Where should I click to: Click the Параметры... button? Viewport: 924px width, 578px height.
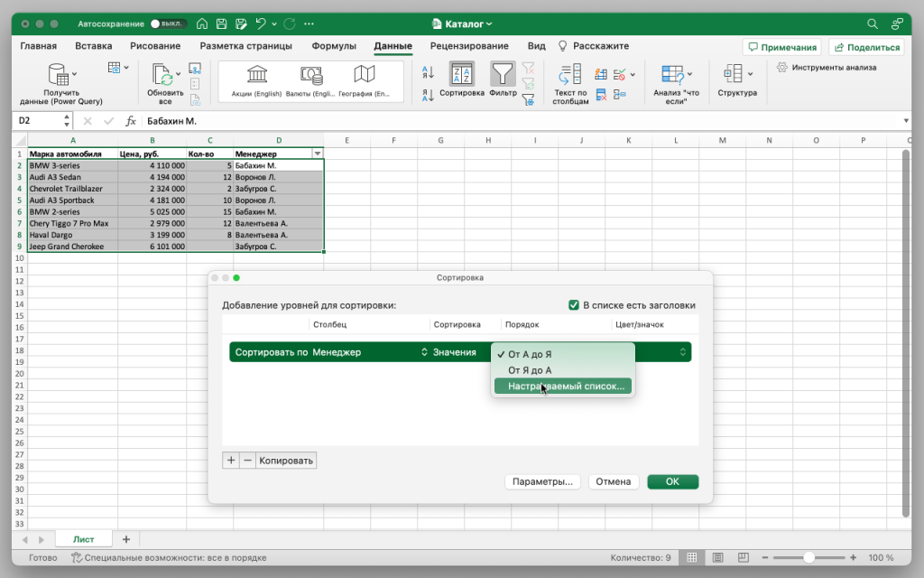pos(542,482)
